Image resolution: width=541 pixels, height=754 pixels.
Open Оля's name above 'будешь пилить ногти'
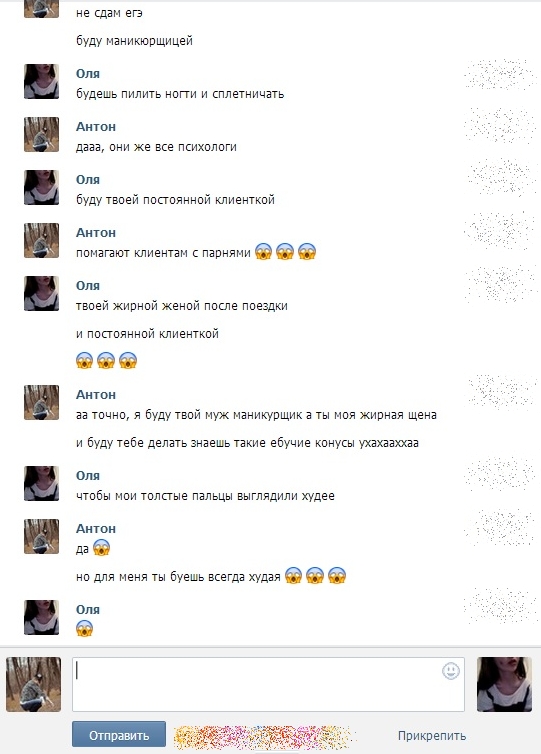coord(88,74)
